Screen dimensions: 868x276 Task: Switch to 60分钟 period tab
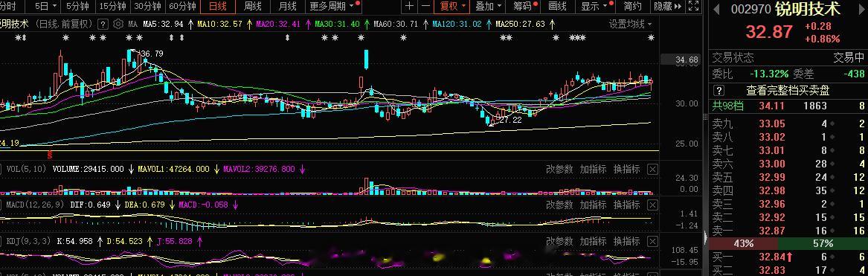coord(183,7)
